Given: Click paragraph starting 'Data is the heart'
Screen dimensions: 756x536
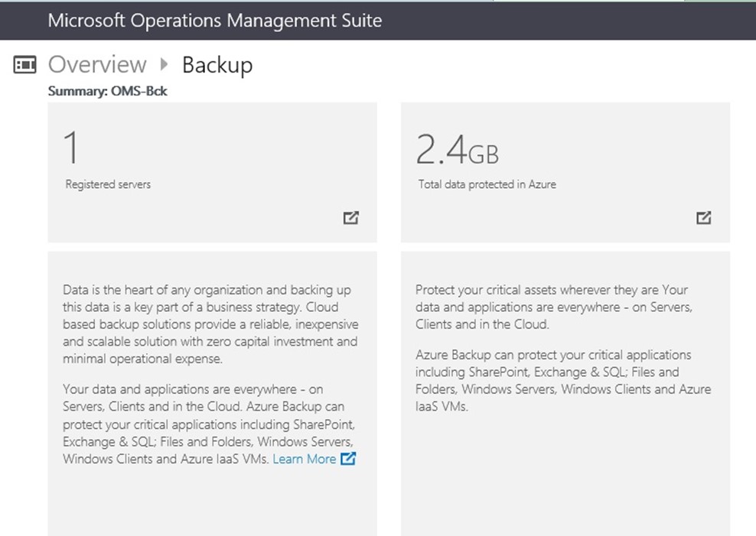Looking at the screenshot, I should (x=210, y=324).
